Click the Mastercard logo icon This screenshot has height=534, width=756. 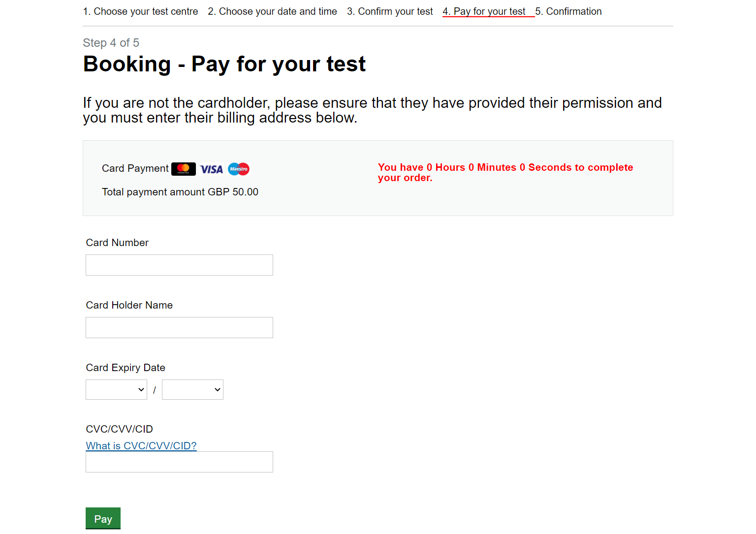point(184,169)
